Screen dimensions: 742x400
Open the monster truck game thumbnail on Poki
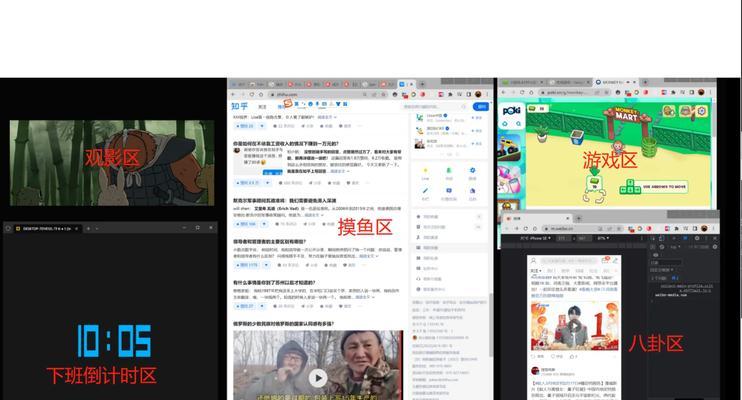point(509,147)
